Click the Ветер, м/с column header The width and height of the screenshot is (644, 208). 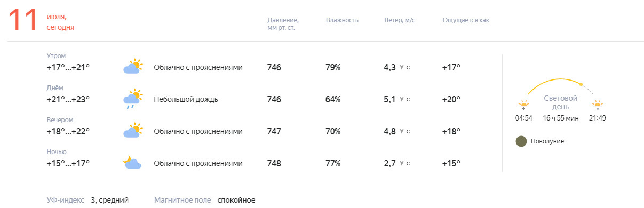click(x=400, y=20)
